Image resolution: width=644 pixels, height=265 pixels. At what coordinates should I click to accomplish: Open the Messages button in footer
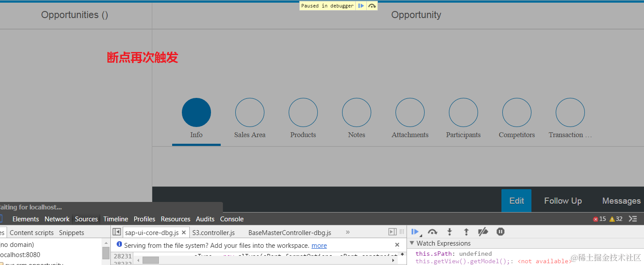(621, 201)
